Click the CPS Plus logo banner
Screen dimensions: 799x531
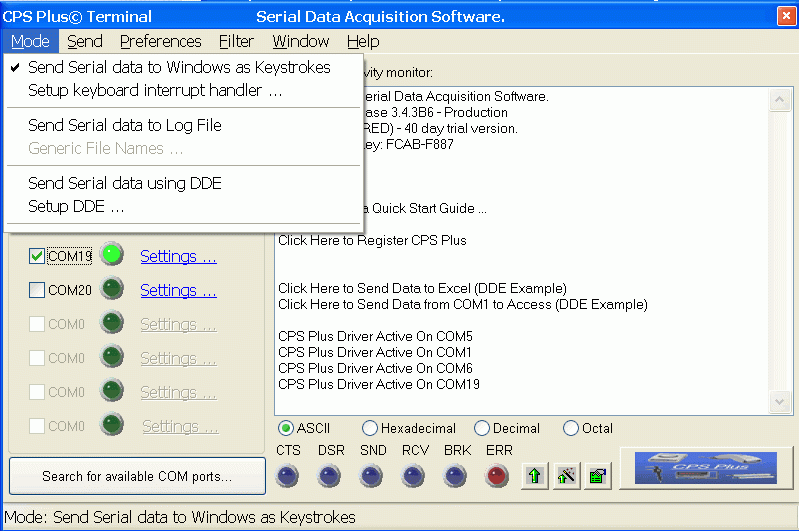click(x=706, y=468)
